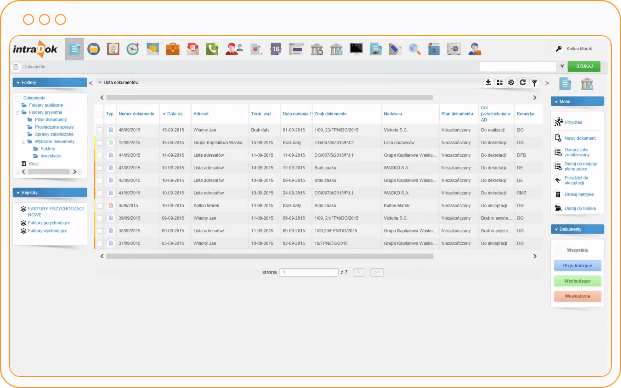This screenshot has height=388, width=621.
Task: Filter by red Wewnętrzne documents
Action: [577, 296]
